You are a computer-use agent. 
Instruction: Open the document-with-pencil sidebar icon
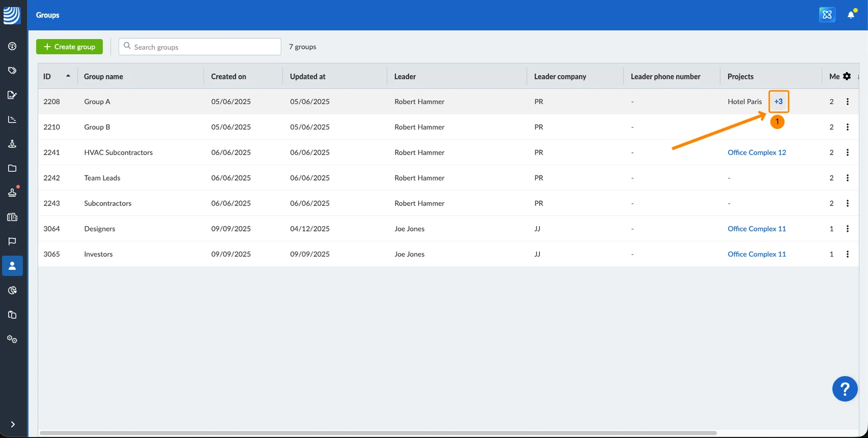[12, 95]
